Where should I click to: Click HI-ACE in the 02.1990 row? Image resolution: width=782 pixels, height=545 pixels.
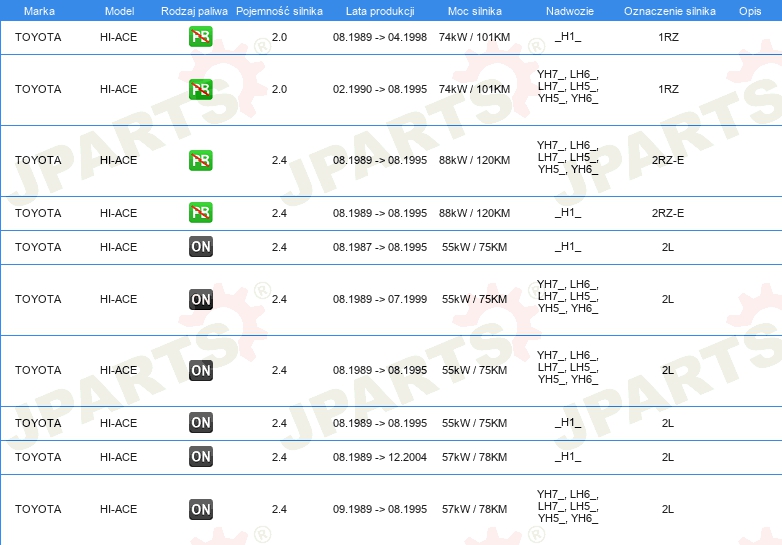point(118,89)
